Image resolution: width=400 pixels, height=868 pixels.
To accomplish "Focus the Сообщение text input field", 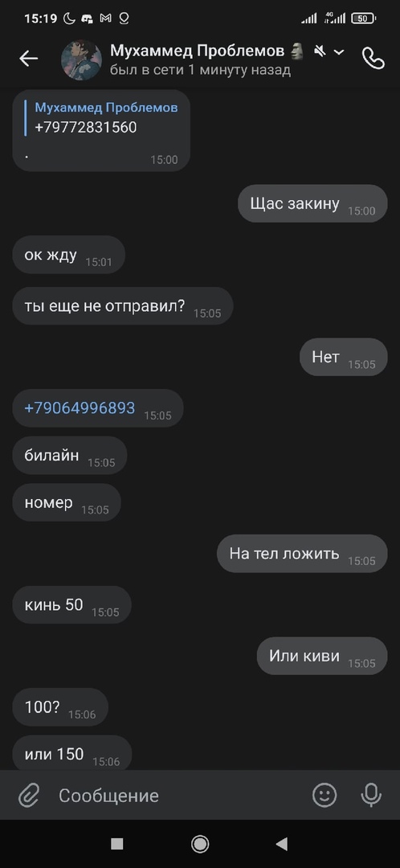I will tap(177, 796).
